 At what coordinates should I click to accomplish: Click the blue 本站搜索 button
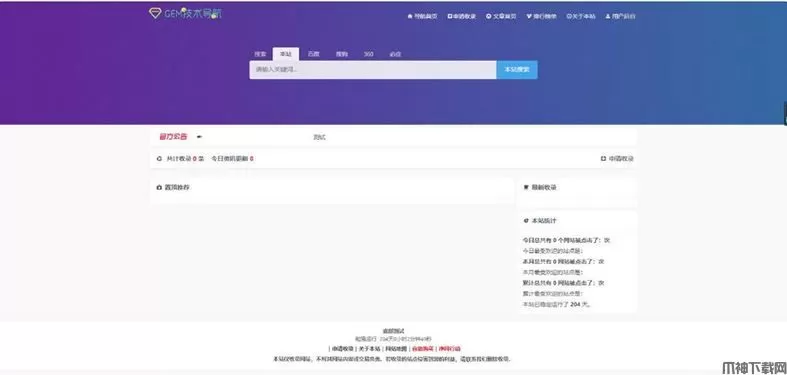pos(517,70)
